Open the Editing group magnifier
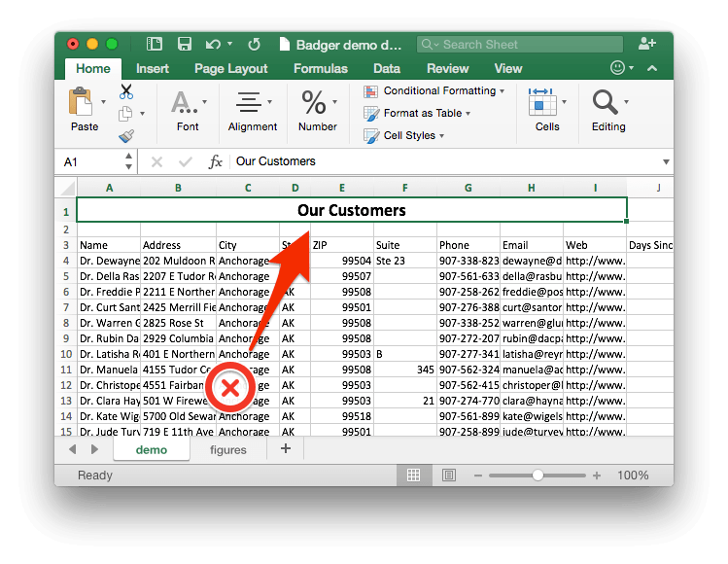The width and height of the screenshot is (728, 564). [x=608, y=111]
